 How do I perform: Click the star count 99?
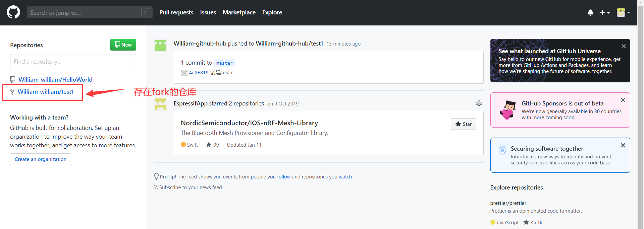coord(213,145)
